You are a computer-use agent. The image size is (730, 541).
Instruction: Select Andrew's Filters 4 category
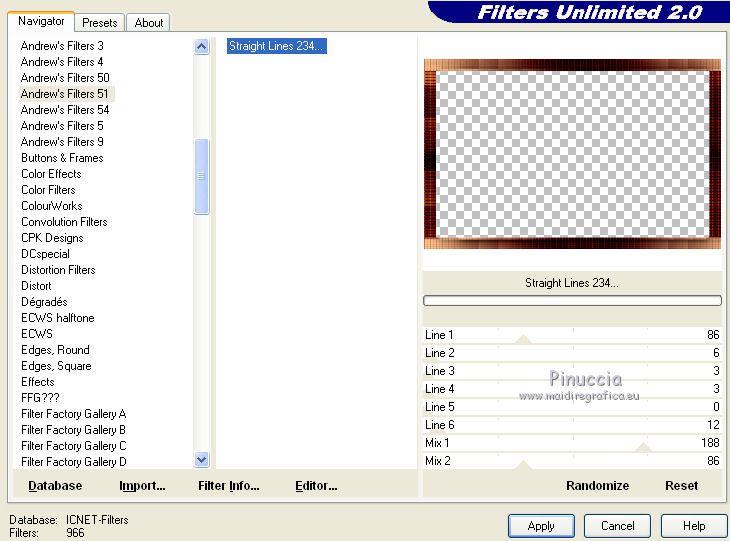pyautogui.click(x=62, y=62)
